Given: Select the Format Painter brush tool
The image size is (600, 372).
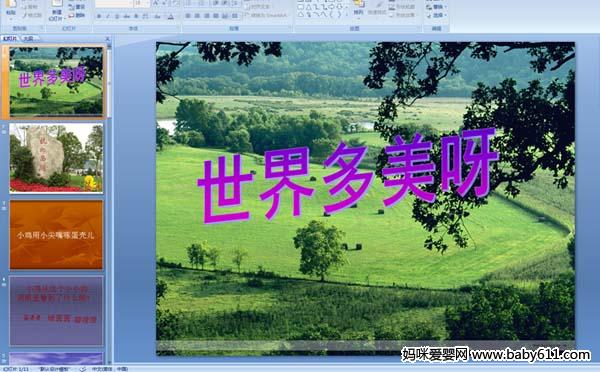Looking at the screenshot, I should [x=32, y=15].
